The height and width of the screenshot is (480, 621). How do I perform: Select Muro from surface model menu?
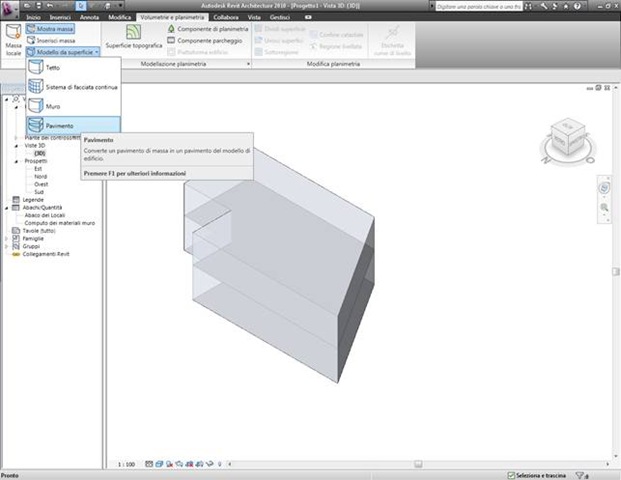point(73,106)
